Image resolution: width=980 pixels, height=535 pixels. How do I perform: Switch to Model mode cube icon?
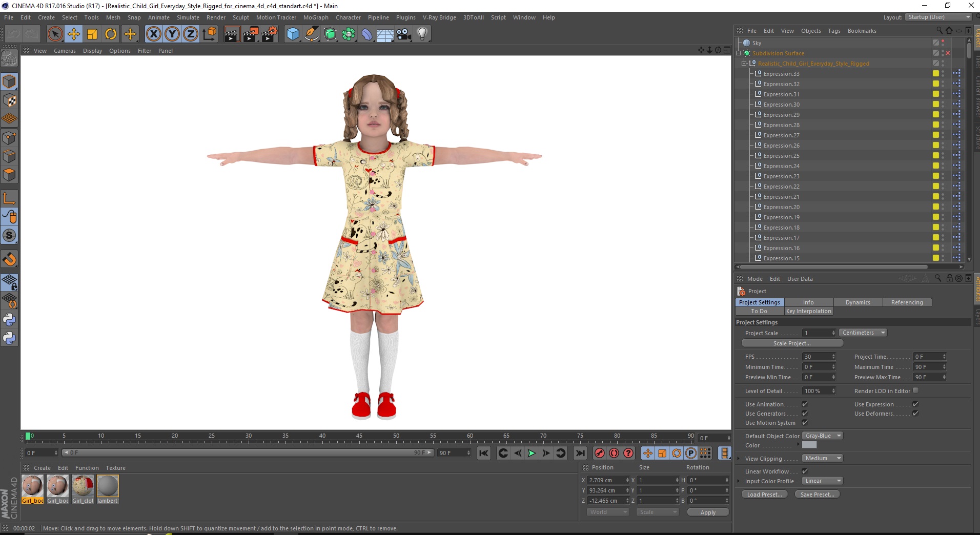[10, 81]
